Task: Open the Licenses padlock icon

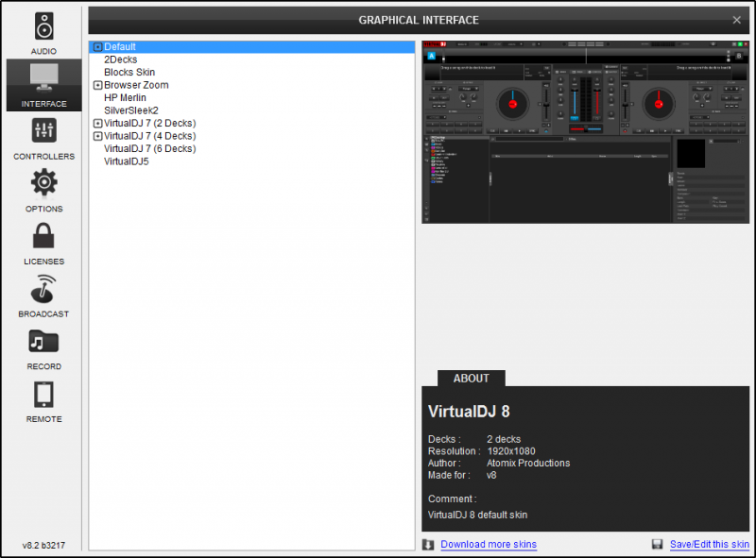Action: 43,235
